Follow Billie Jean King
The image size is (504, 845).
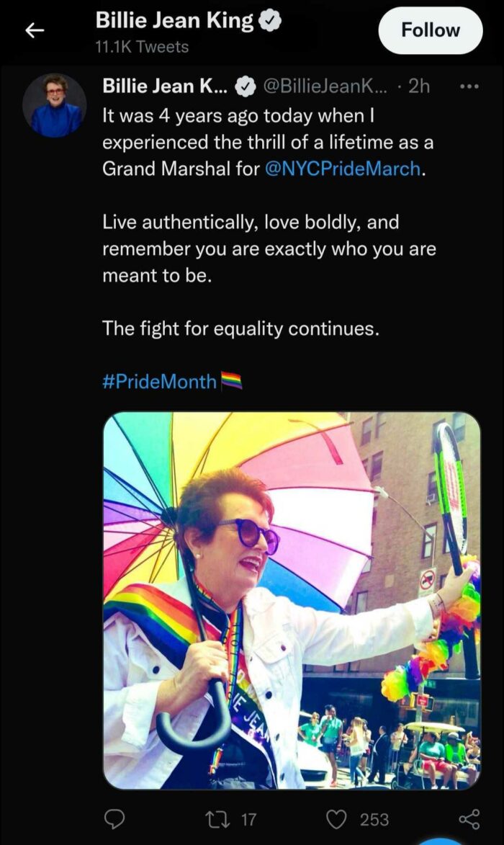(x=431, y=31)
